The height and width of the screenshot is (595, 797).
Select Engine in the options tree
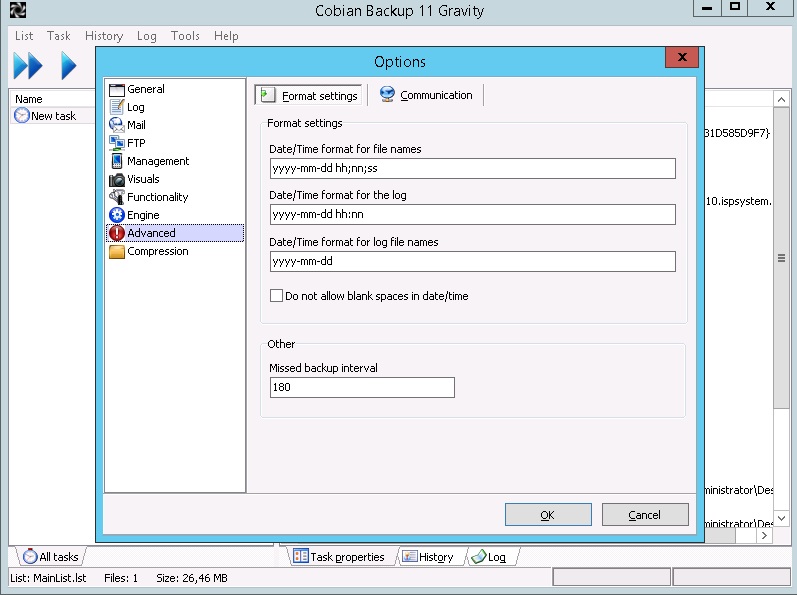(x=143, y=215)
